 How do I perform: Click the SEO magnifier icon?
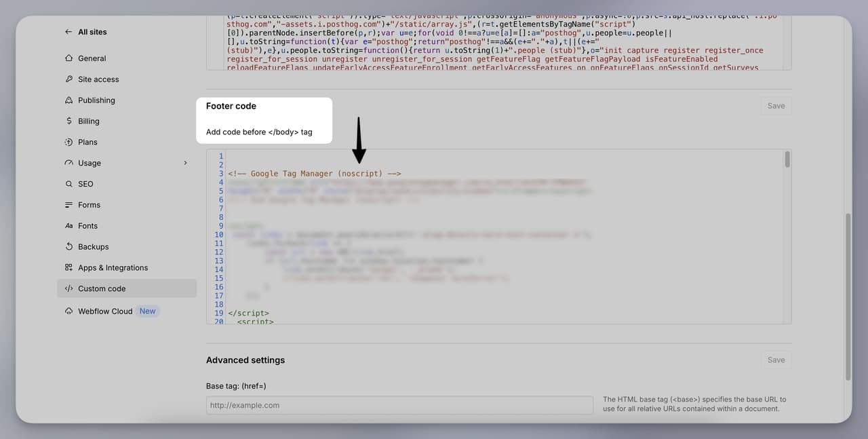click(68, 184)
